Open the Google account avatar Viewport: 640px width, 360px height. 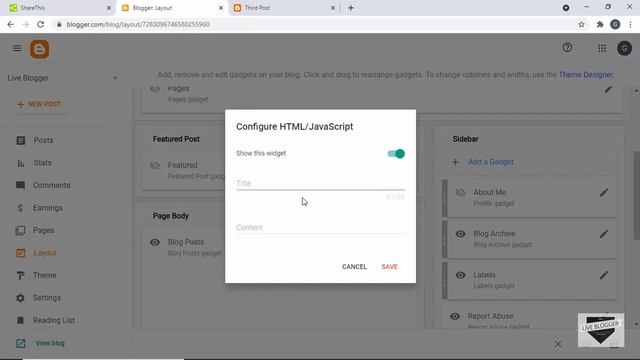point(624,49)
